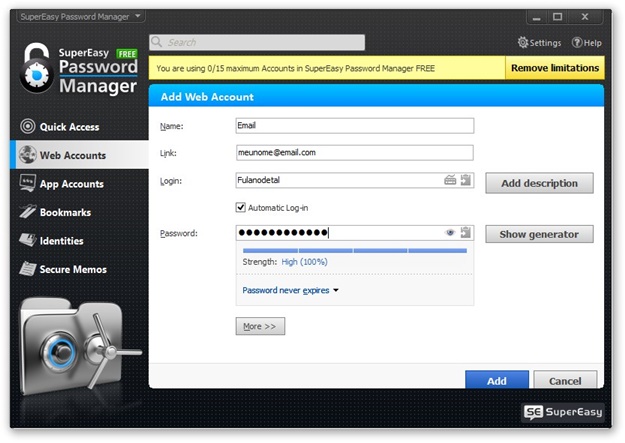Screen dimensions: 625x443
Task: Click paste clipboard icon in Password field
Action: pyautogui.click(x=466, y=232)
